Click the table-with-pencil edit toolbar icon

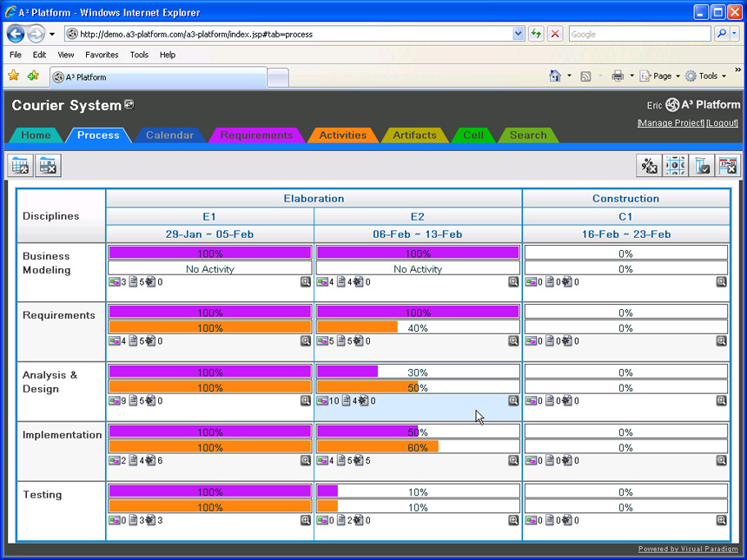pyautogui.click(x=21, y=165)
